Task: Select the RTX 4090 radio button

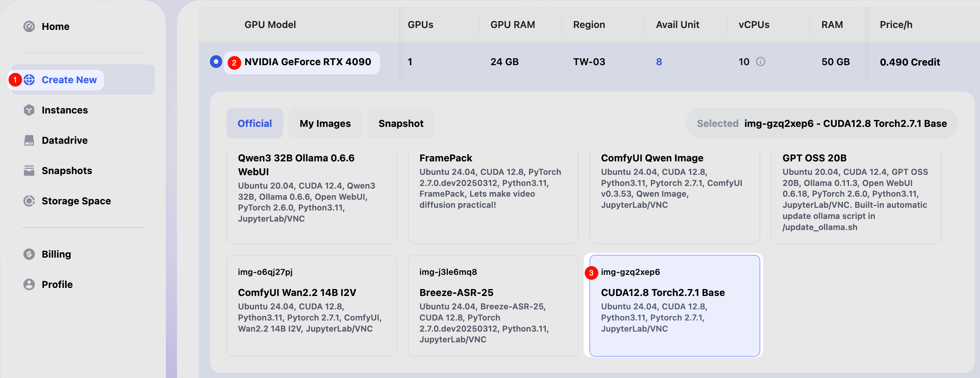Action: coord(216,62)
